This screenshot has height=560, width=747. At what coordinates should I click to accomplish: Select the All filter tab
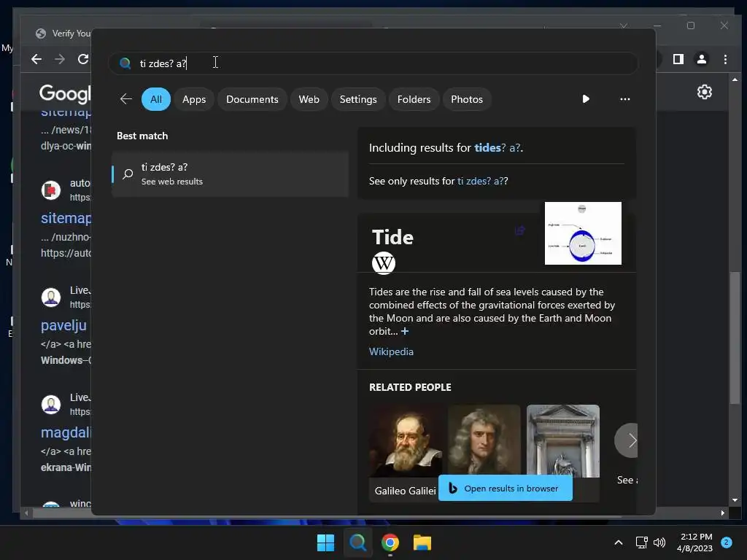pos(156,99)
